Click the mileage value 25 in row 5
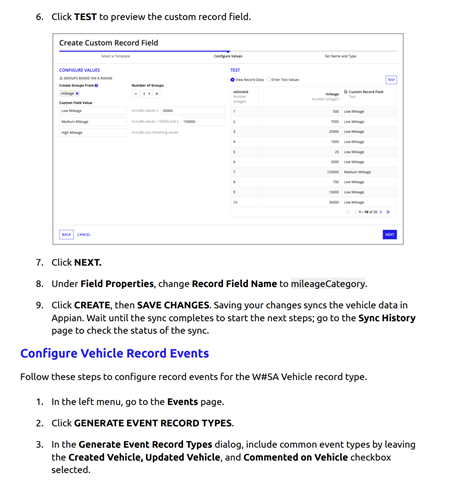 coord(337,152)
